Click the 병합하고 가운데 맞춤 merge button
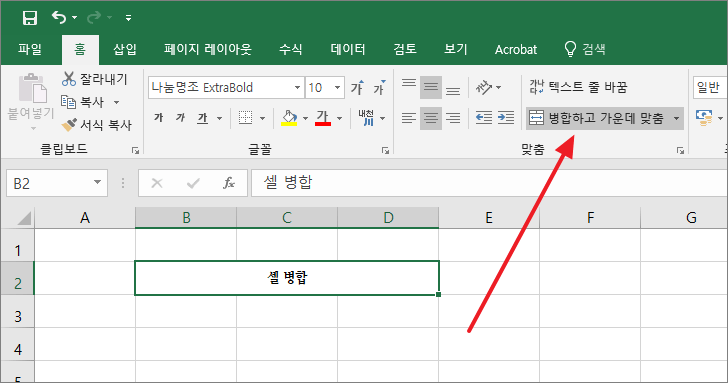728x383 pixels. (598, 118)
